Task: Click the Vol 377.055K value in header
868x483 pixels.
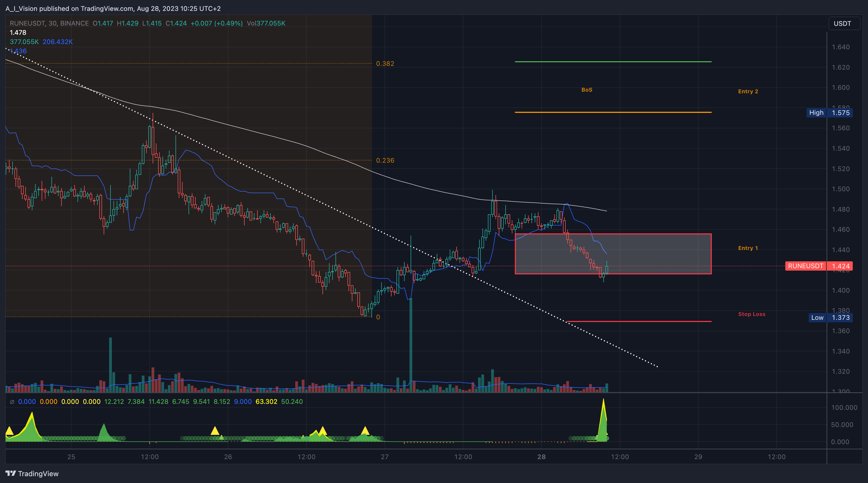Action: tap(266, 23)
